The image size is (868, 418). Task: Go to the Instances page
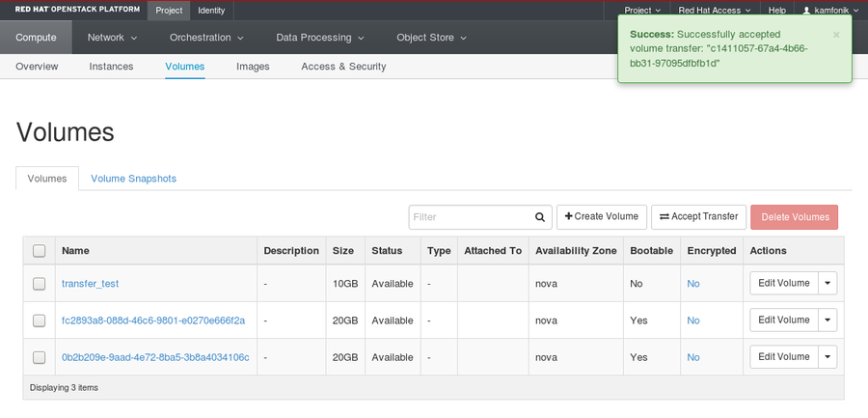[111, 67]
